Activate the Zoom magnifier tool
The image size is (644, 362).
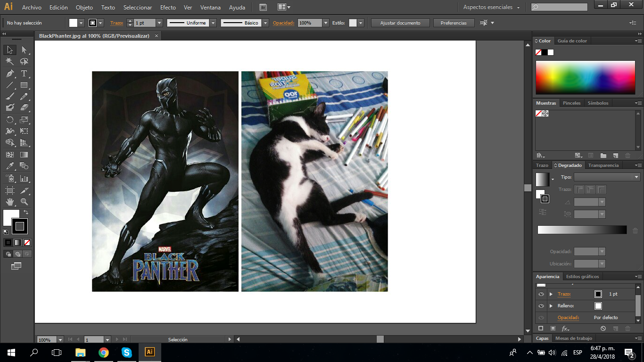(24, 202)
